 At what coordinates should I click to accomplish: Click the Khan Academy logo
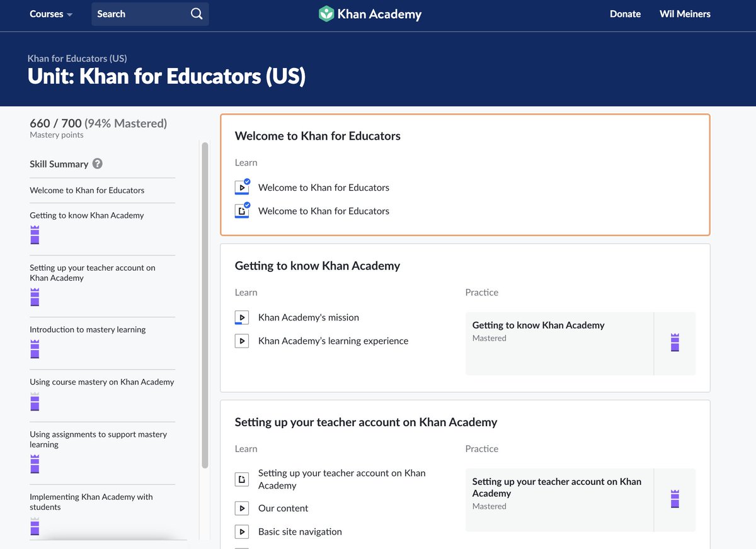tap(370, 14)
